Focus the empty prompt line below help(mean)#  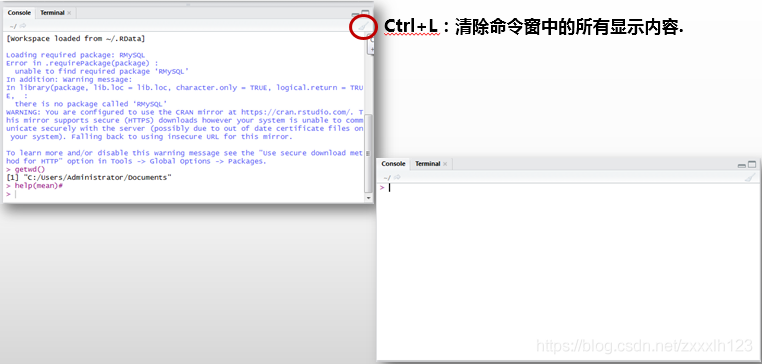(185, 194)
